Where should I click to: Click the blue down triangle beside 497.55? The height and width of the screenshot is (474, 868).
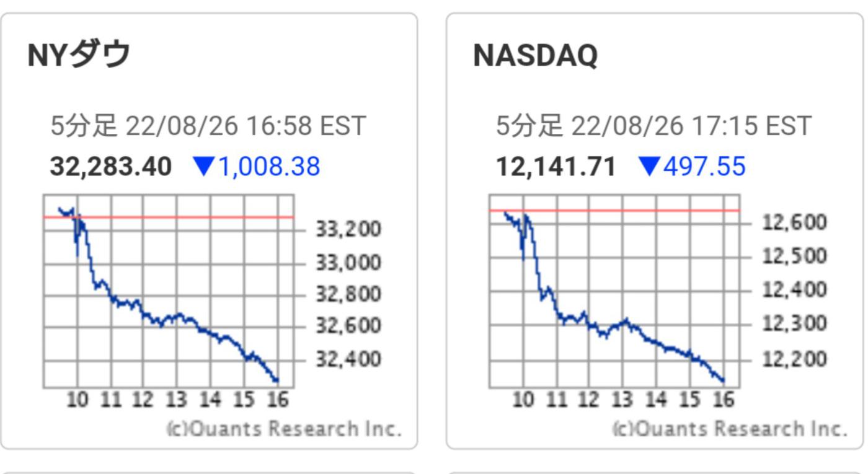point(649,166)
